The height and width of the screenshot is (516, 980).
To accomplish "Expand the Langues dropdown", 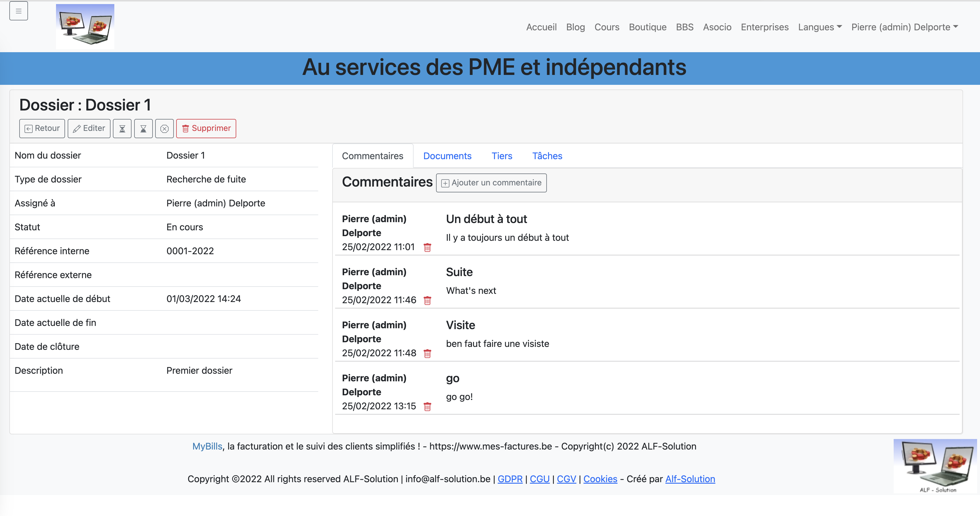I will pyautogui.click(x=820, y=27).
